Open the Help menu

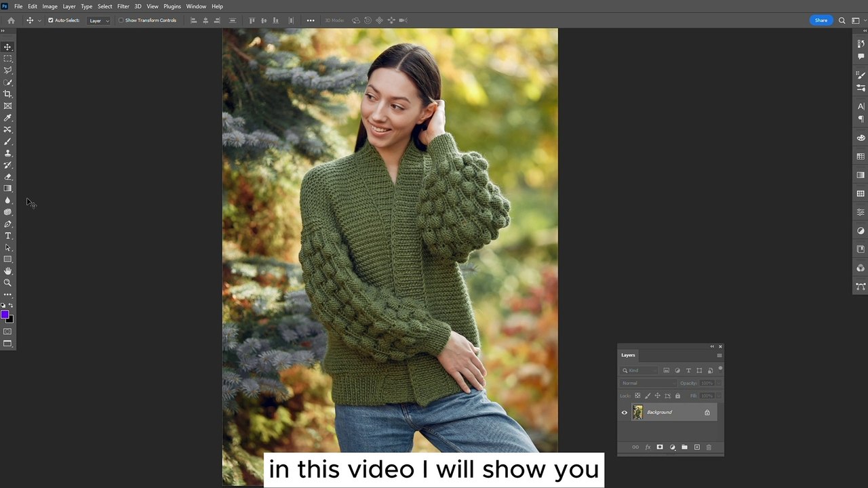click(217, 6)
